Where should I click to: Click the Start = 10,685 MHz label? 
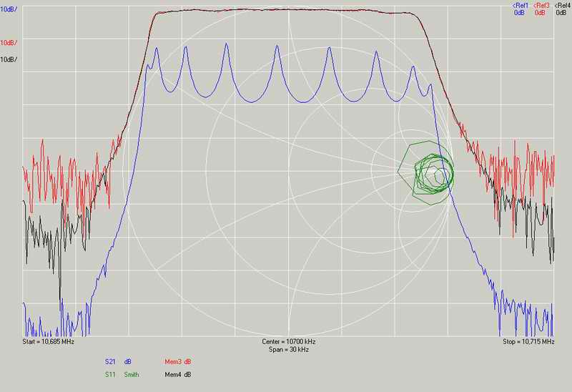[48, 342]
